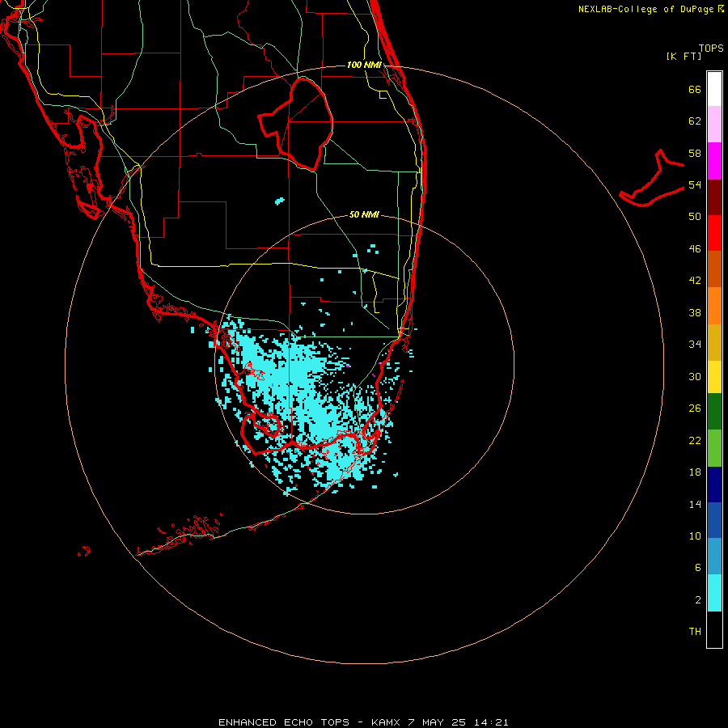Click the 38 legend value label
This screenshot has width=728, height=728.
(x=695, y=312)
